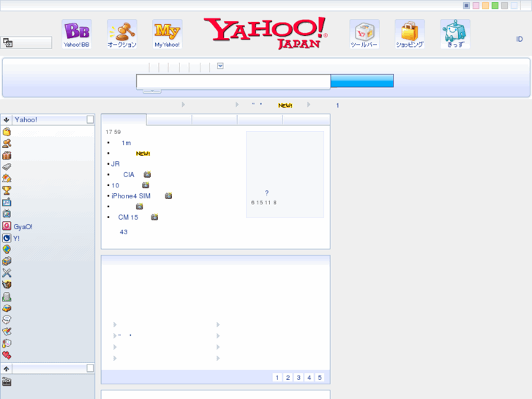Go to page 4 in the pager

[x=309, y=378]
